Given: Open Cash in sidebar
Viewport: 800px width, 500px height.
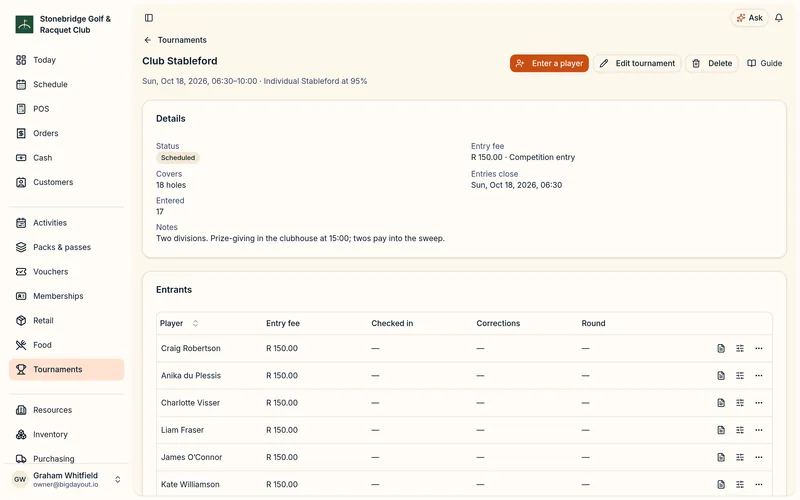Looking at the screenshot, I should click(x=66, y=158).
